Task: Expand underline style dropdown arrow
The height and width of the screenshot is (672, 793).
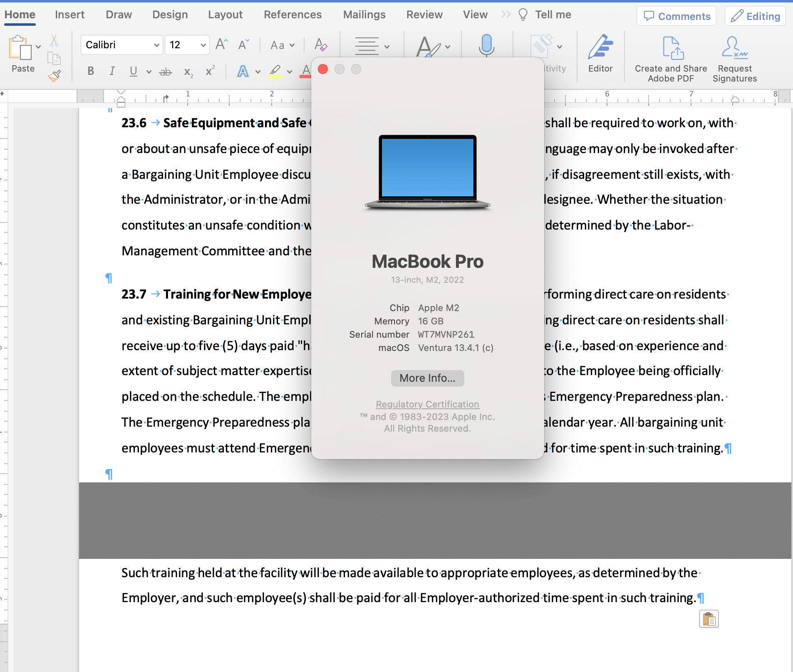Action: click(149, 72)
